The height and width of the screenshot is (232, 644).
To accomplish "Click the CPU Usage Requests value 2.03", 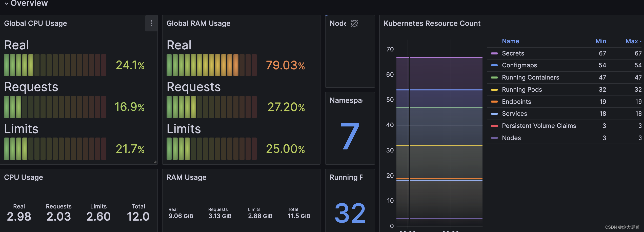I will pyautogui.click(x=59, y=217).
